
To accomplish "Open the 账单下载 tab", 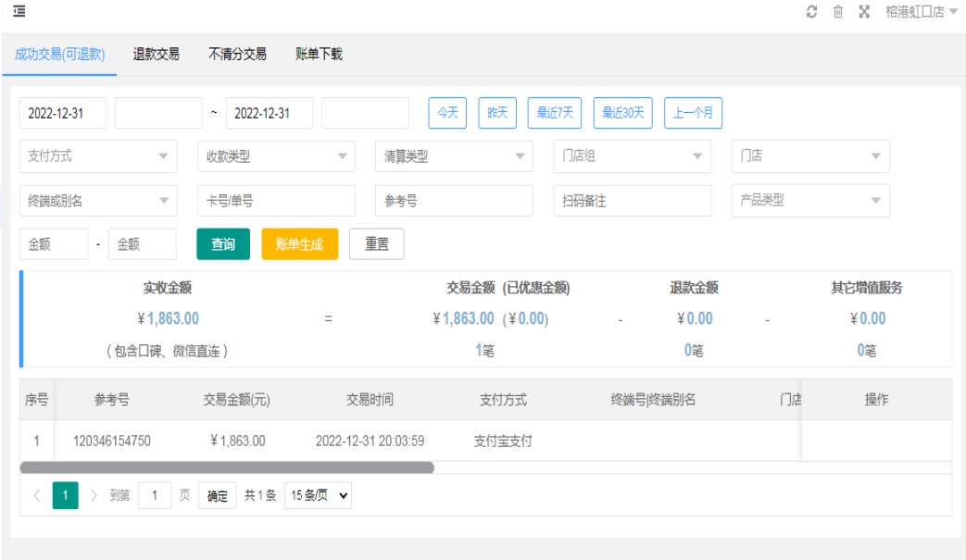I will [319, 55].
